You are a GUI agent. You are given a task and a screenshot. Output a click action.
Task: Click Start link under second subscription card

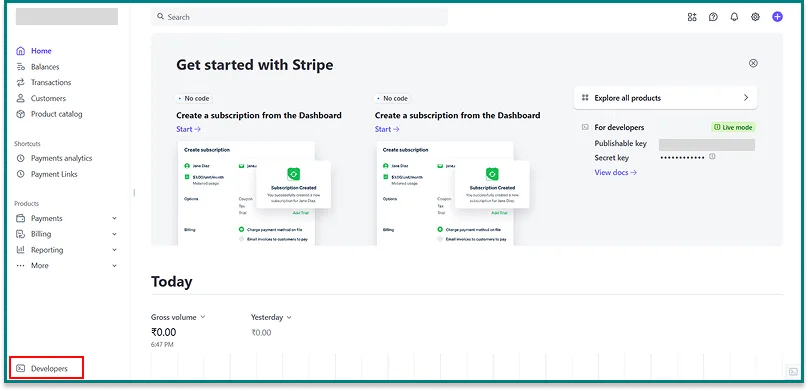point(387,129)
